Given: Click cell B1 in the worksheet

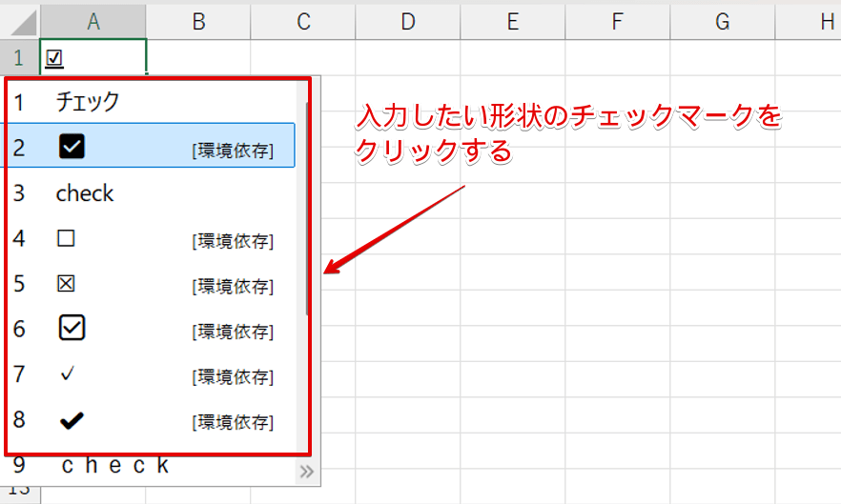Looking at the screenshot, I should [198, 57].
